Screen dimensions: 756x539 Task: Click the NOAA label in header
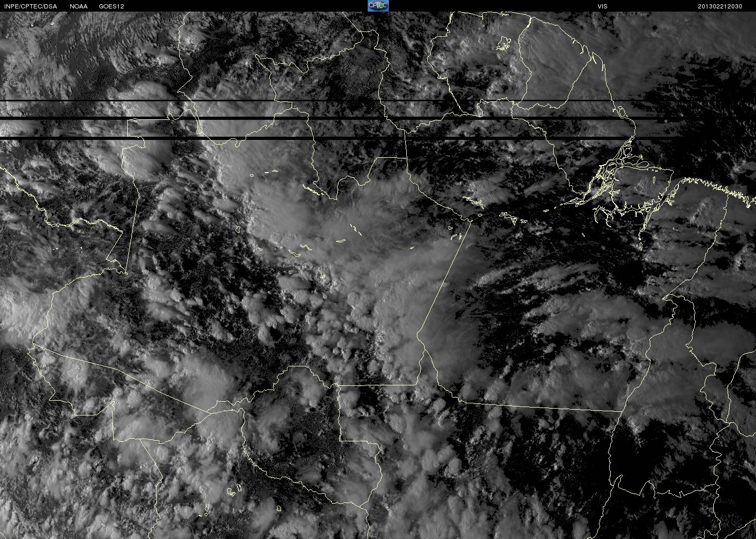point(79,6)
